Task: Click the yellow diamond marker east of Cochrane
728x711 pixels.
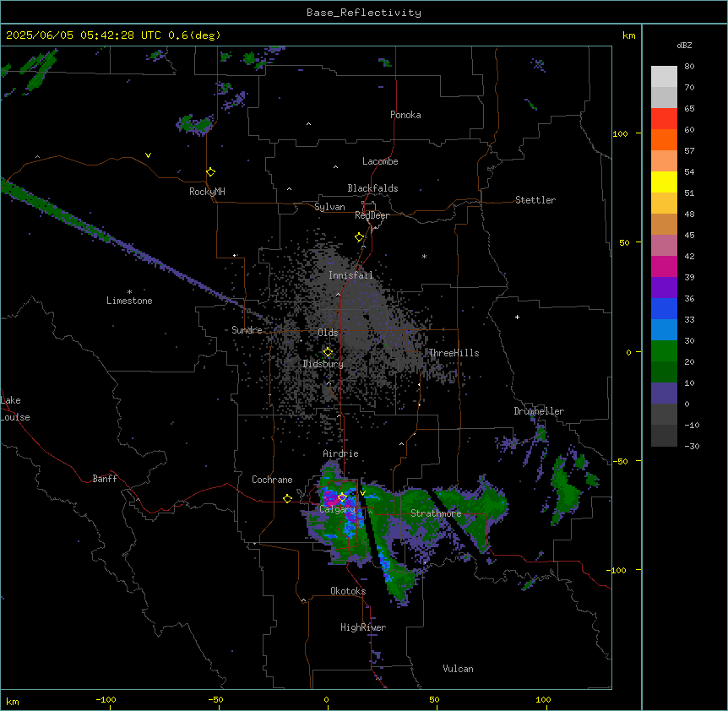Action: tap(287, 498)
